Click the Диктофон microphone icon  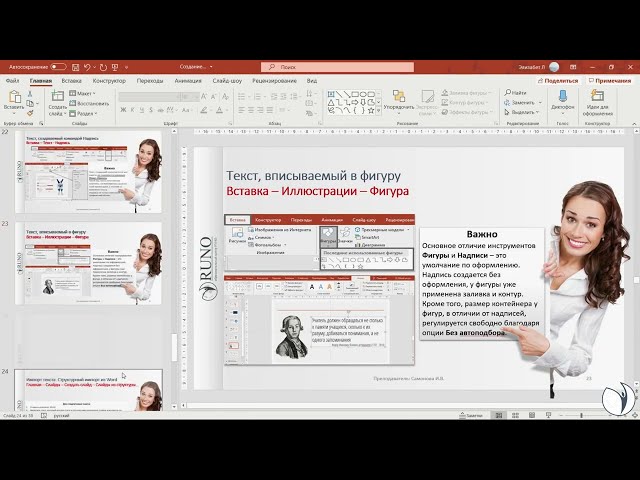(x=562, y=96)
